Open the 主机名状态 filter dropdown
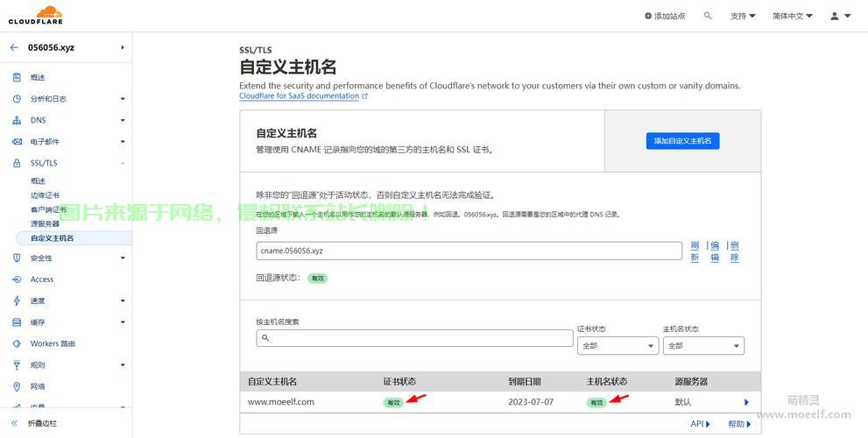868x438 pixels. [703, 345]
